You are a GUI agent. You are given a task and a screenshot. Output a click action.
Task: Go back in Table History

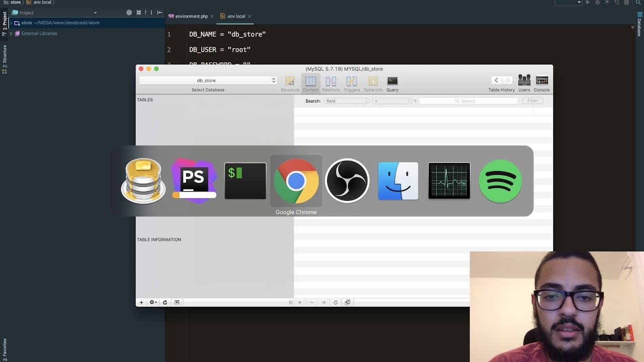(496, 80)
